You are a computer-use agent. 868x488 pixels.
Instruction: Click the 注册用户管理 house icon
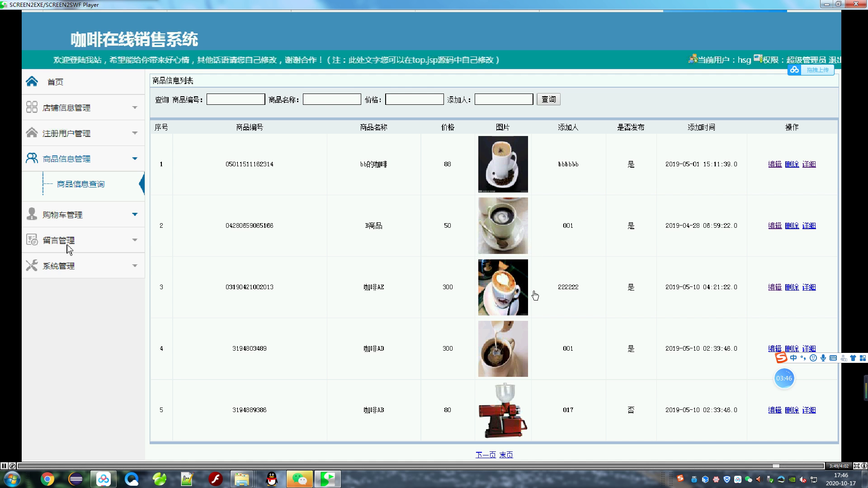tap(32, 132)
